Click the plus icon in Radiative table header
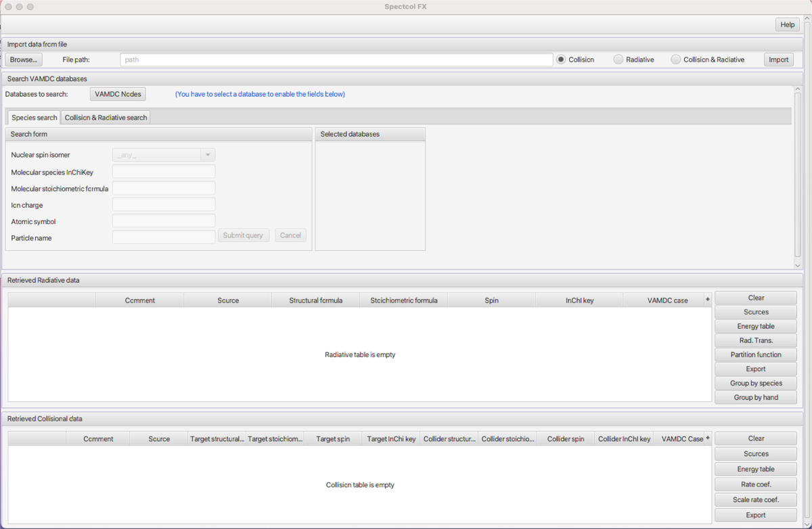 coord(708,300)
